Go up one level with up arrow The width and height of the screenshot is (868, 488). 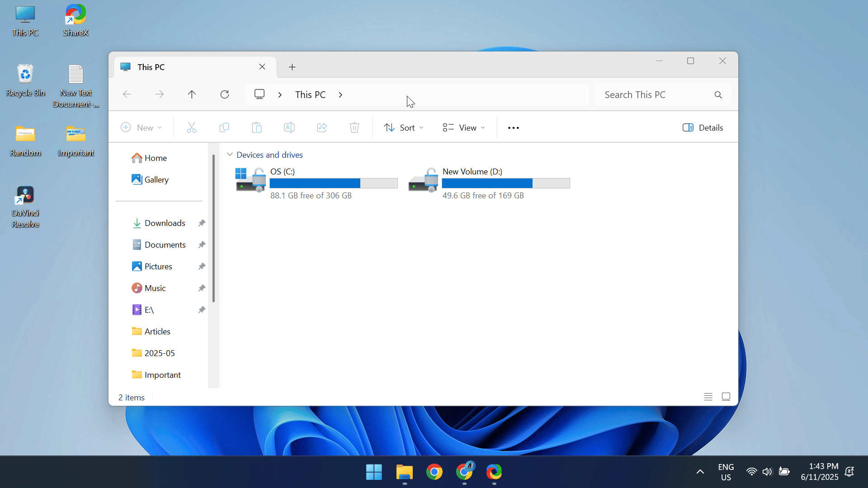[x=192, y=94]
